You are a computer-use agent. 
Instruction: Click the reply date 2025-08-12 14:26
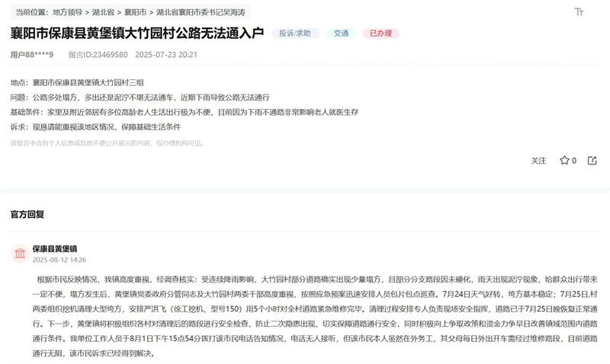point(59,260)
